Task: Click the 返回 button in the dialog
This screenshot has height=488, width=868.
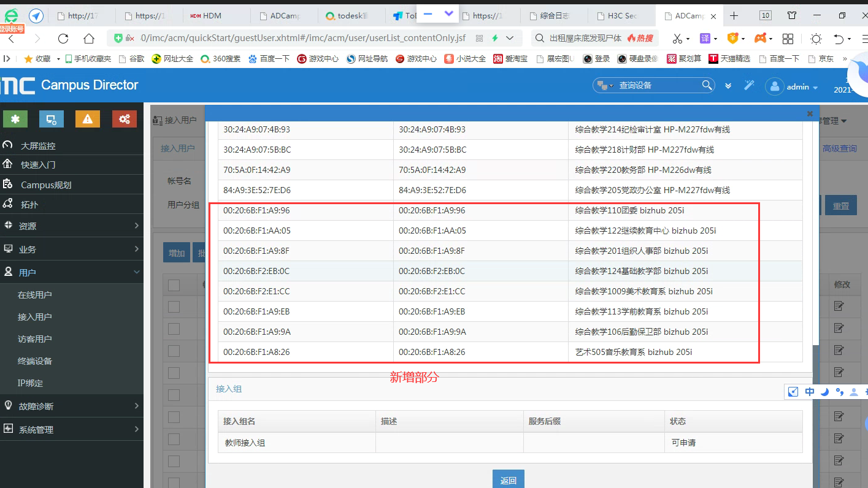Action: point(509,480)
